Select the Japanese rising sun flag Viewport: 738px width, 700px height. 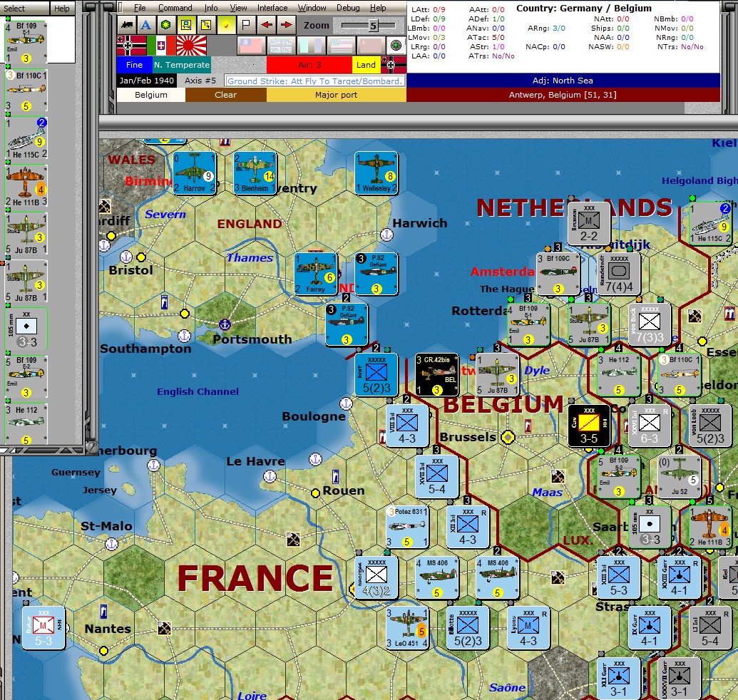pos(191,46)
